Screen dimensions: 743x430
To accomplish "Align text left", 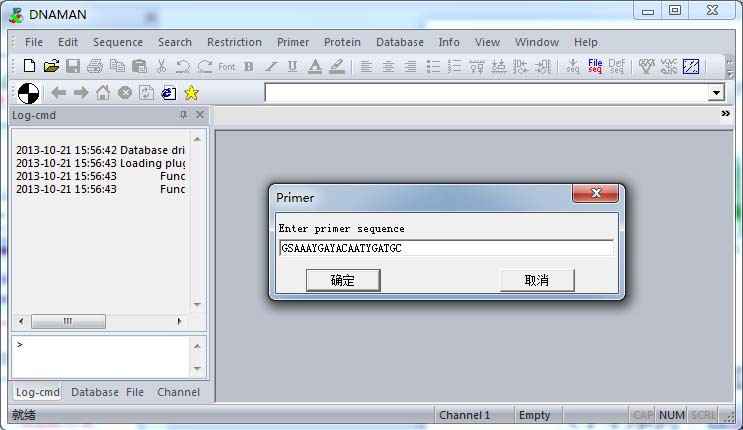I will click(x=366, y=66).
